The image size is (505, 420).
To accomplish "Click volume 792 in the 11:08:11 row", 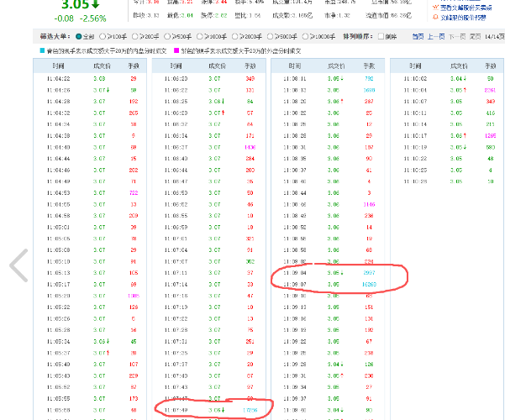I will click(x=369, y=79).
